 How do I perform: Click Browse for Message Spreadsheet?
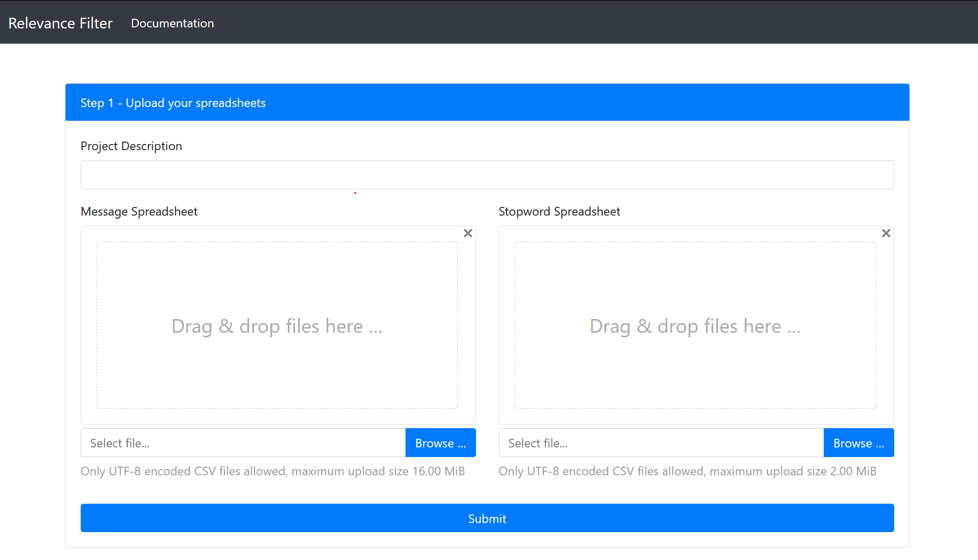point(440,443)
